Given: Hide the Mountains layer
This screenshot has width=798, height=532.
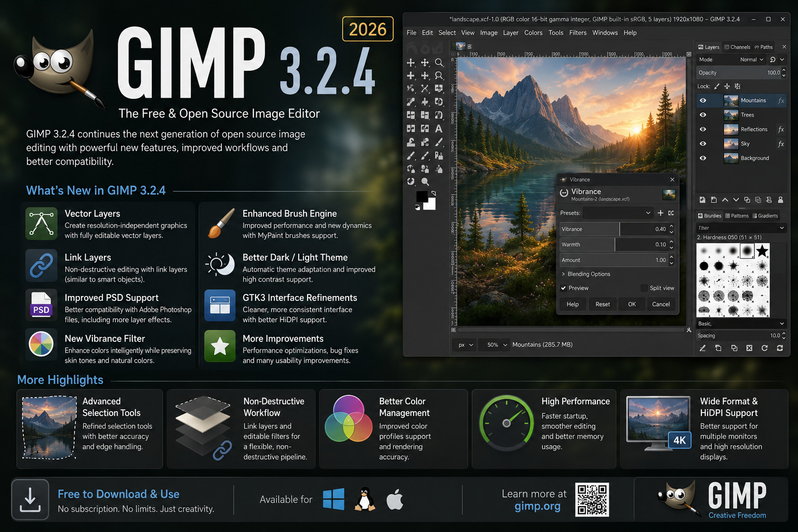Looking at the screenshot, I should click(x=703, y=101).
